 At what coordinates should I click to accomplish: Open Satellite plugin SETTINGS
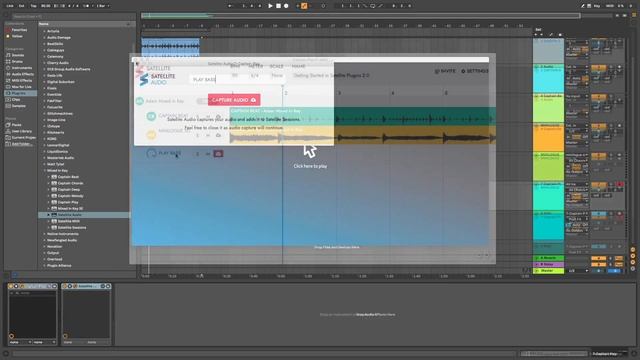(x=475, y=71)
